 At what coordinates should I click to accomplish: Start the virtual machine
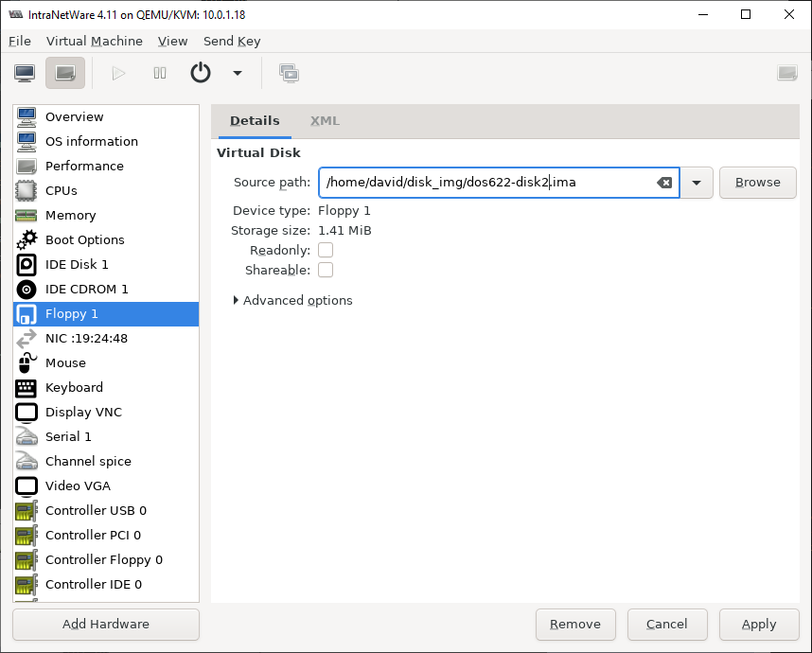(x=118, y=73)
